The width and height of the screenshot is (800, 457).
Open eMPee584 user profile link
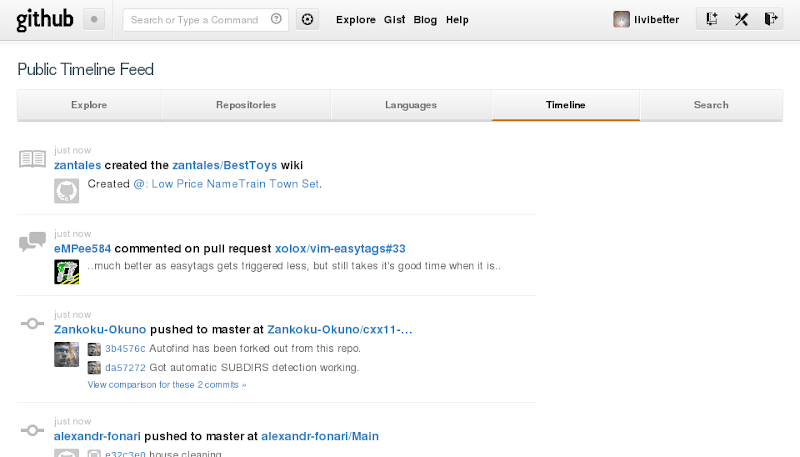(x=82, y=249)
